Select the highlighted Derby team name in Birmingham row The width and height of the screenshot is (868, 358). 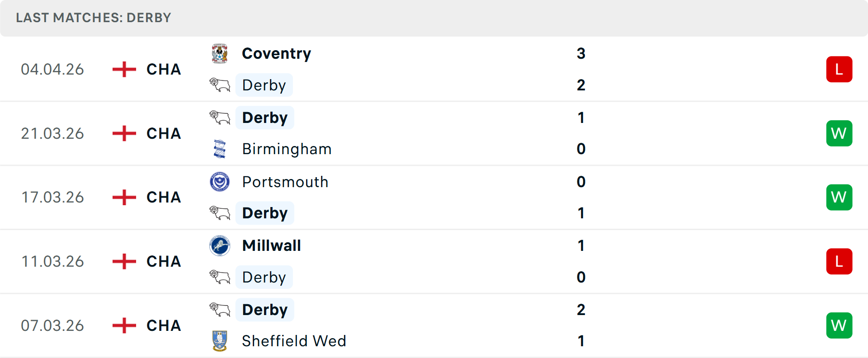pyautogui.click(x=264, y=117)
